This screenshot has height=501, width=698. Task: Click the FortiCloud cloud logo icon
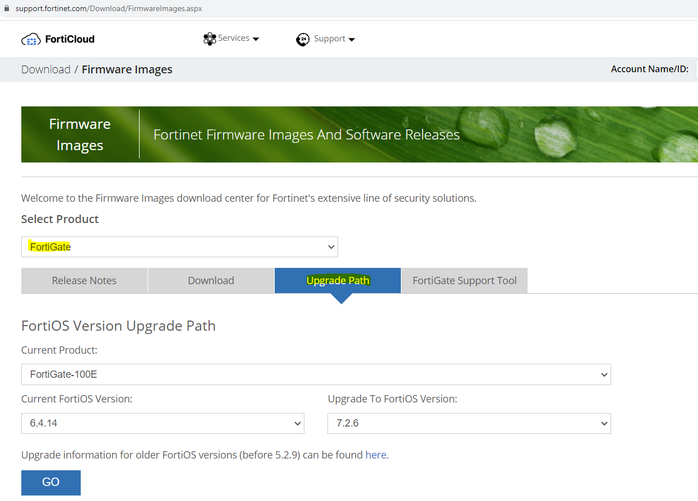[x=31, y=39]
